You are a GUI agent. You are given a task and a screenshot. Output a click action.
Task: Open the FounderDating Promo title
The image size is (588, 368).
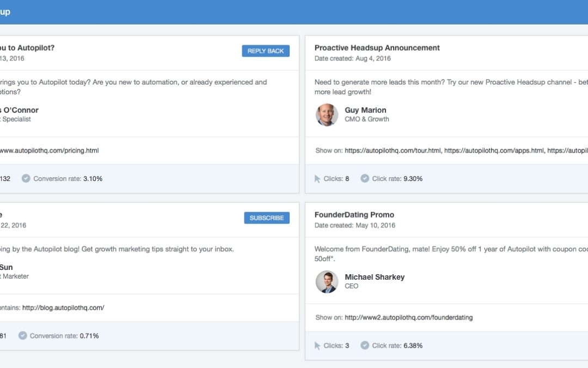(354, 215)
